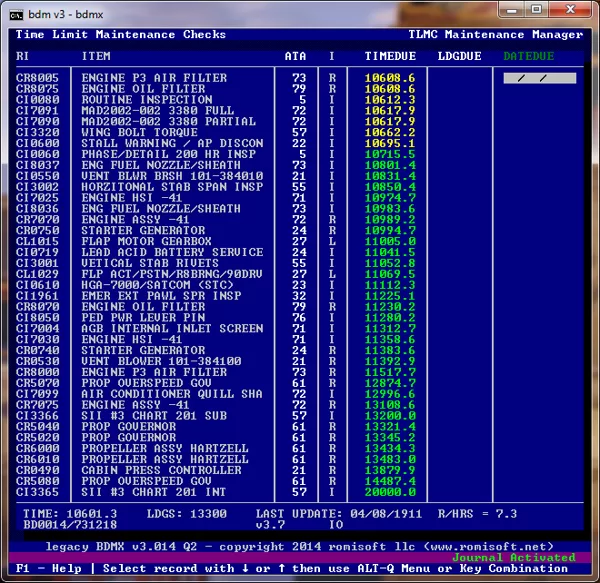Click TIMEDUE value 20000.0
Viewport: 600px width, 583px height.
click(x=390, y=492)
